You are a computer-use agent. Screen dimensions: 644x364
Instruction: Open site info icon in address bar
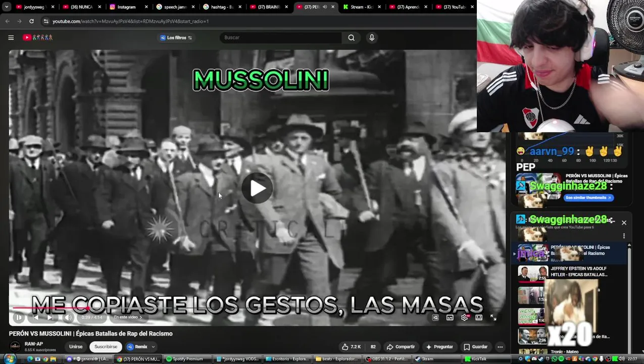pyautogui.click(x=46, y=21)
